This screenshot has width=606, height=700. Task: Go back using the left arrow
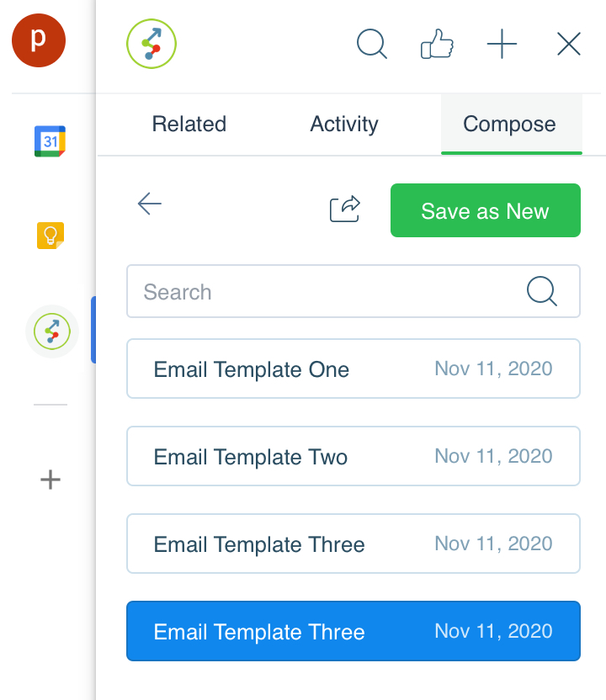pyautogui.click(x=150, y=204)
